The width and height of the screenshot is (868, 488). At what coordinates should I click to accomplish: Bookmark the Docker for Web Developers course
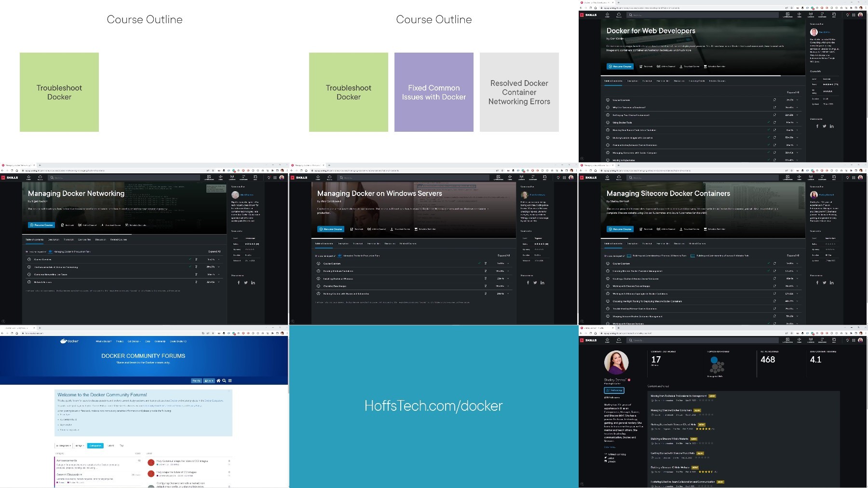(646, 67)
